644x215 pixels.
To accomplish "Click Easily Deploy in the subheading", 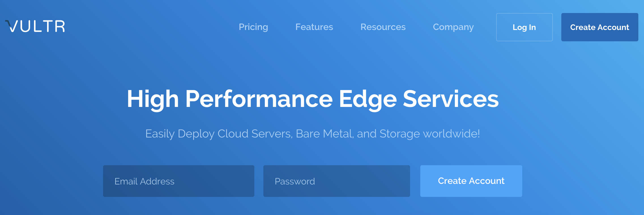I will (180, 134).
